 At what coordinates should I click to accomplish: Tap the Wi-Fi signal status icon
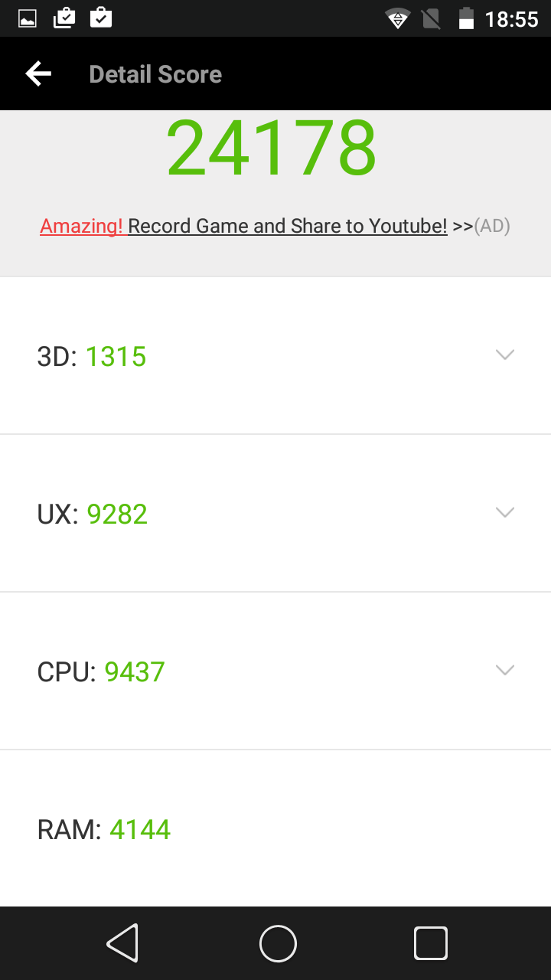(397, 18)
